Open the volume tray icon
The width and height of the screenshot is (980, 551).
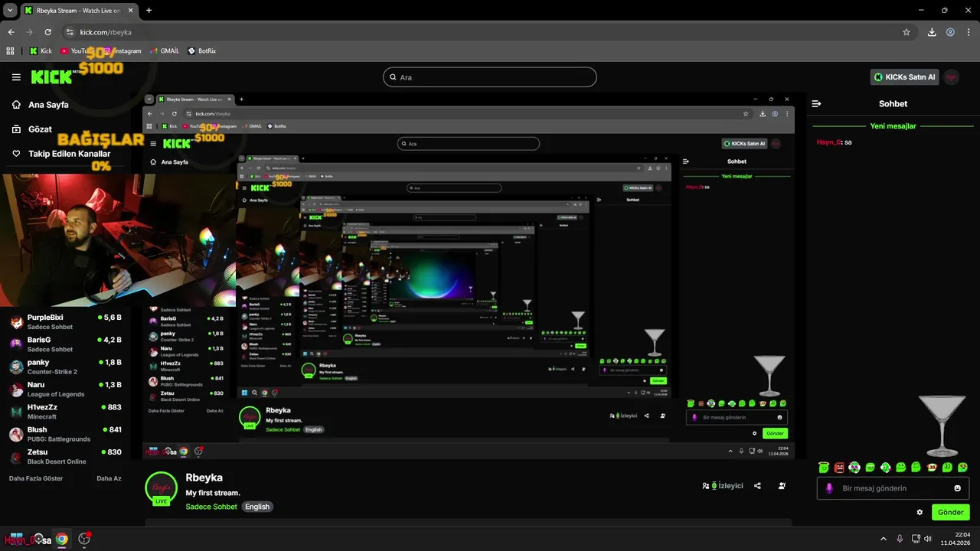(x=928, y=539)
